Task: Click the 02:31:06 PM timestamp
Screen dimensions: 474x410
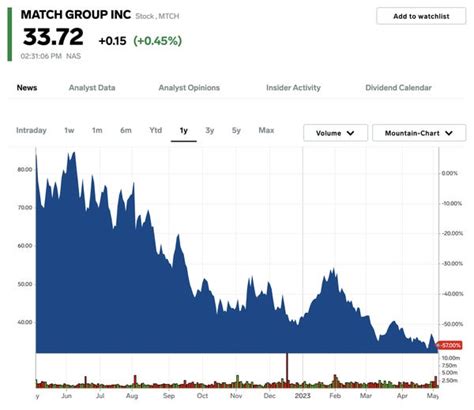Action: click(x=41, y=56)
